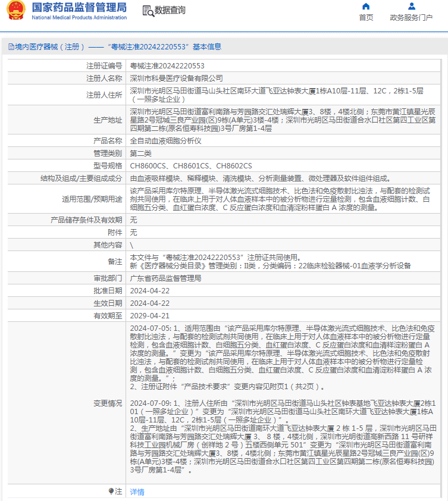Viewport: 448px width, 501px height.
Task: Click 国家药品监督管理局 site title
Action: pyautogui.click(x=79, y=7)
